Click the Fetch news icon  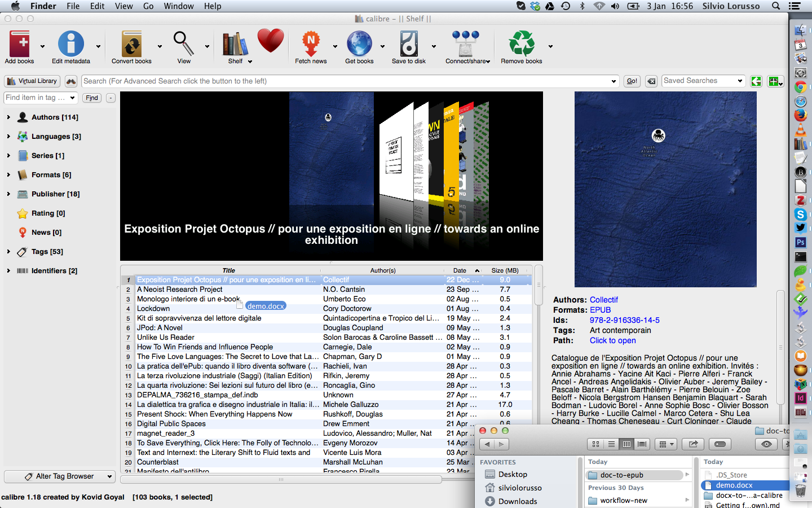click(311, 43)
